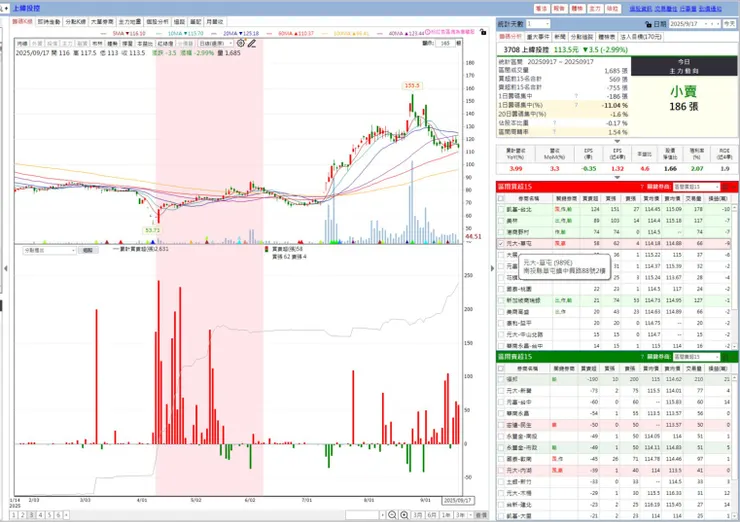Click the 今天 button

[729, 24]
